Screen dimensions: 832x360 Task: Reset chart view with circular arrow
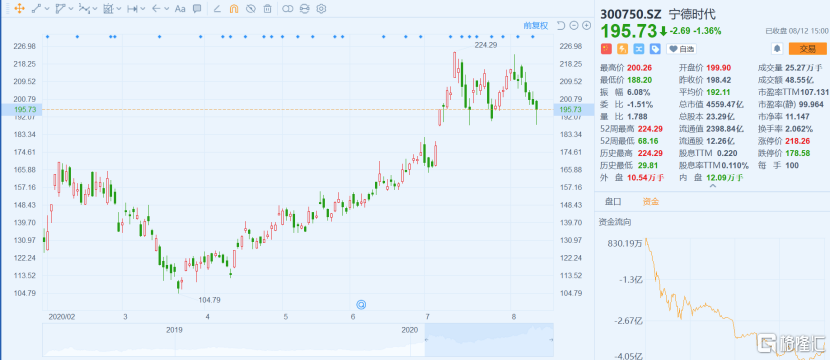(561, 25)
